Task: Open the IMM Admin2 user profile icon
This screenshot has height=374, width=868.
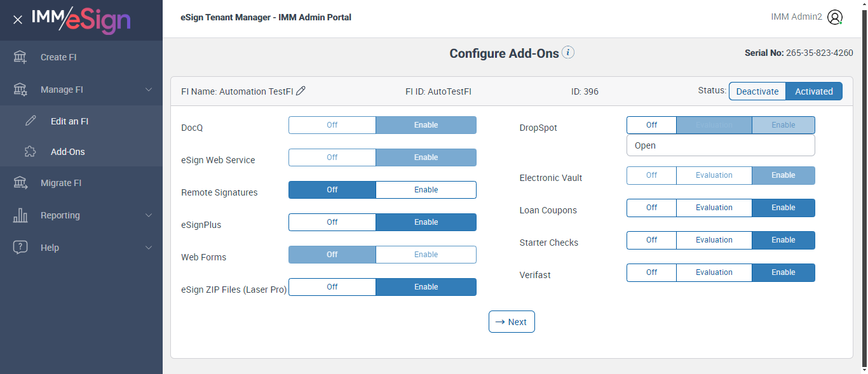Action: coord(835,18)
